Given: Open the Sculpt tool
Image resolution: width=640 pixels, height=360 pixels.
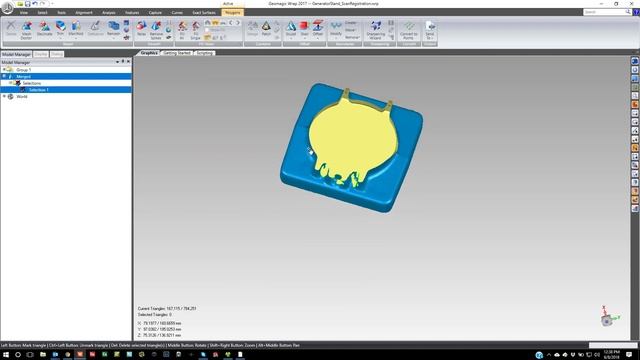Looking at the screenshot, I should tap(291, 29).
